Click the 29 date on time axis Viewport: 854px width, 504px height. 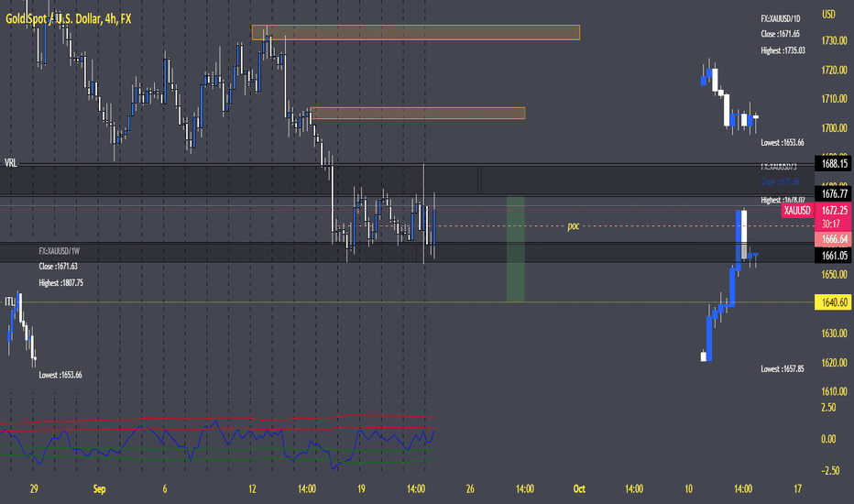[x=34, y=488]
